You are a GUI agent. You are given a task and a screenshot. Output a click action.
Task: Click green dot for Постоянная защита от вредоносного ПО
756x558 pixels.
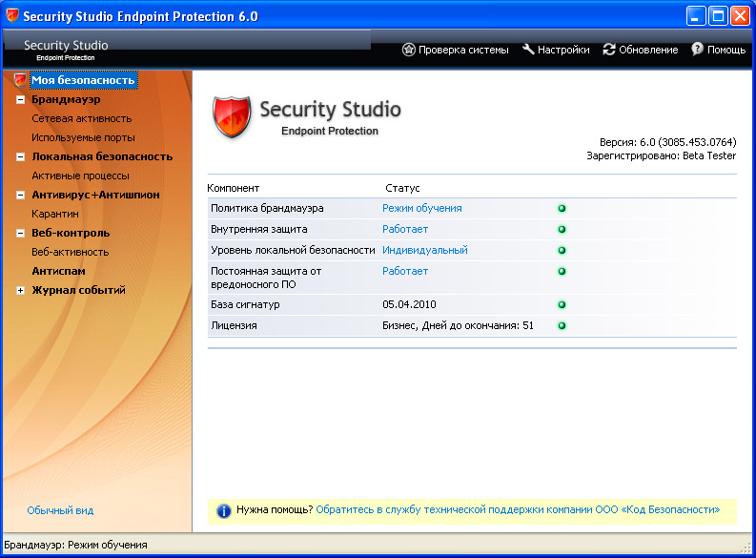click(x=562, y=271)
